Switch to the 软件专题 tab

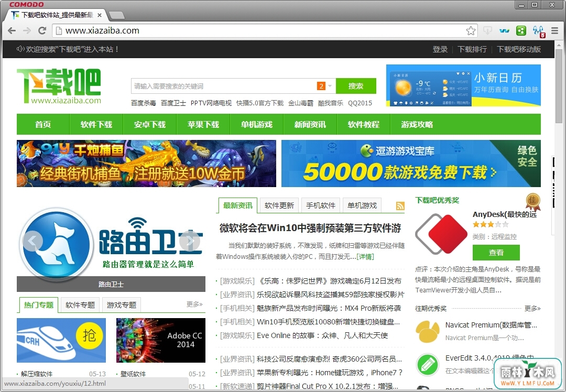(80, 305)
